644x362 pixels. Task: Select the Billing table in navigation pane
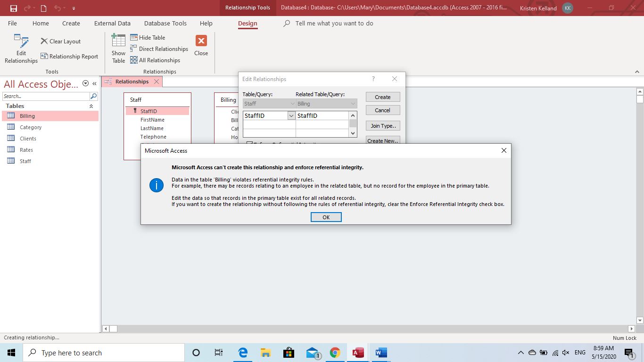pyautogui.click(x=50, y=116)
